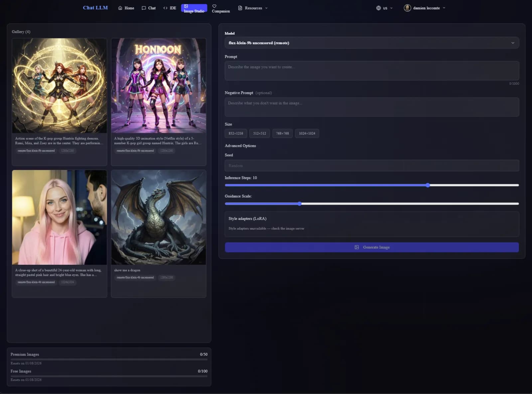This screenshot has height=394, width=532.
Task: Open the purple HONDOON group thumbnail
Action: click(159, 85)
